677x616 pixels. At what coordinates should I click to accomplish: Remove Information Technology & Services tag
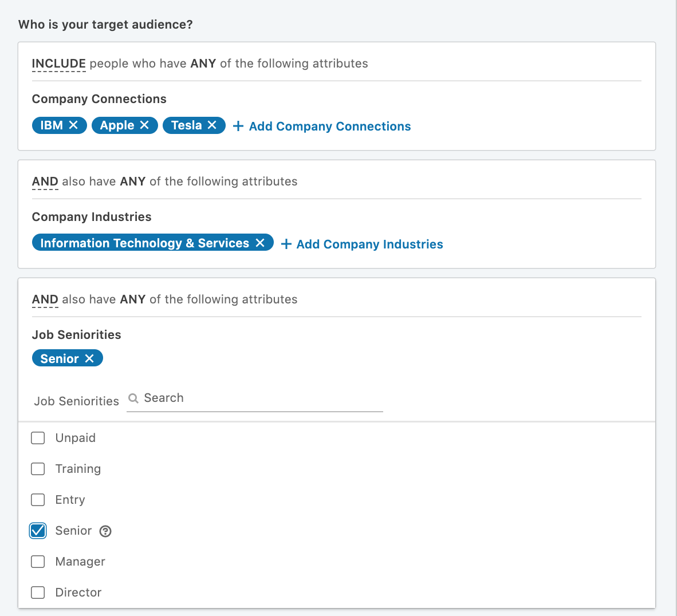[260, 243]
